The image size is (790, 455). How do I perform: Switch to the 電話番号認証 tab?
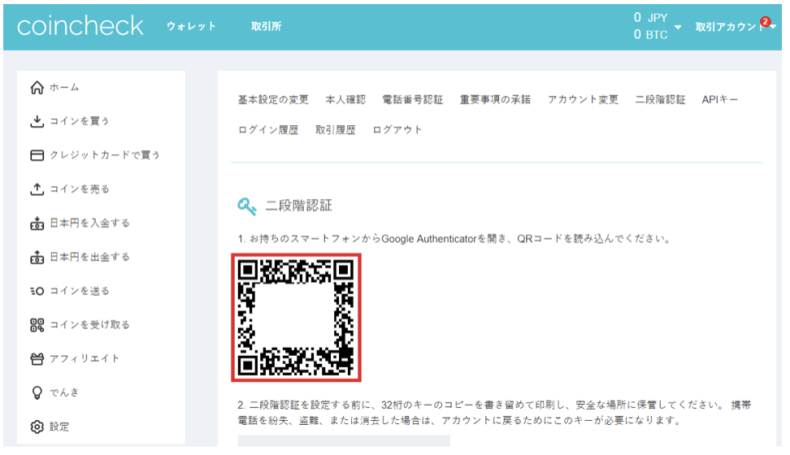(413, 100)
